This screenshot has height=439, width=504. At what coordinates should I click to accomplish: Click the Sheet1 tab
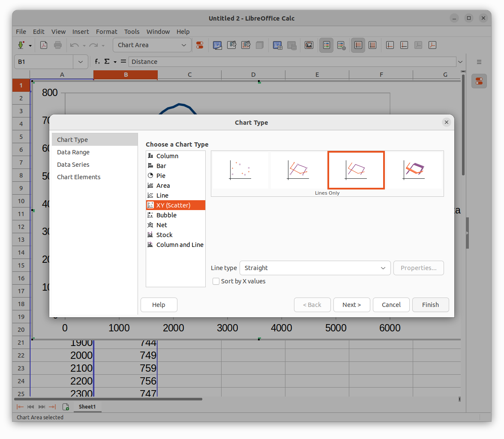[x=87, y=407]
